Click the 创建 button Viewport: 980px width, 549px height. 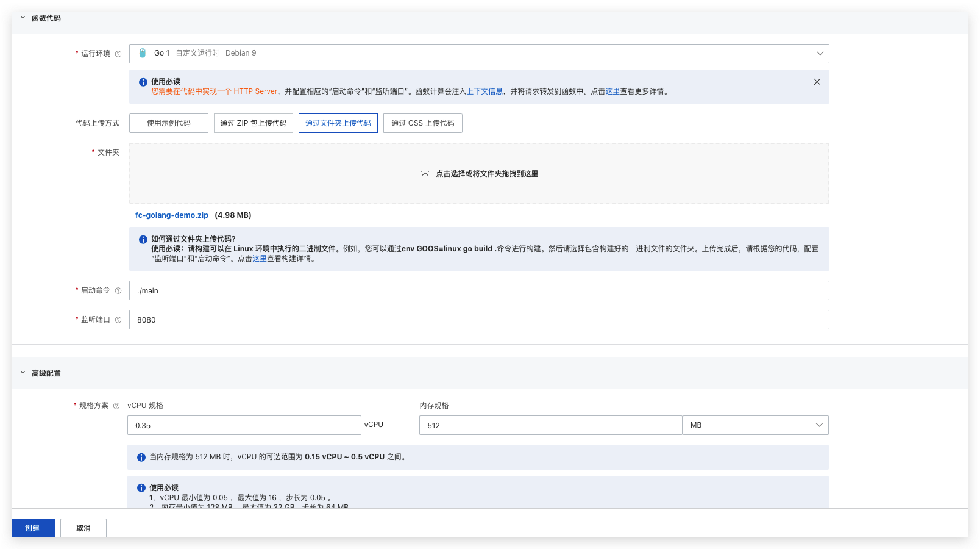(x=34, y=528)
